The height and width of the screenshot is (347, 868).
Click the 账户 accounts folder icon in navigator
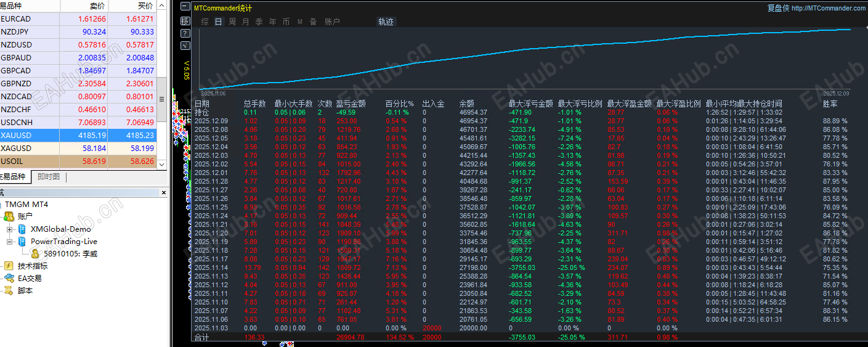9,216
